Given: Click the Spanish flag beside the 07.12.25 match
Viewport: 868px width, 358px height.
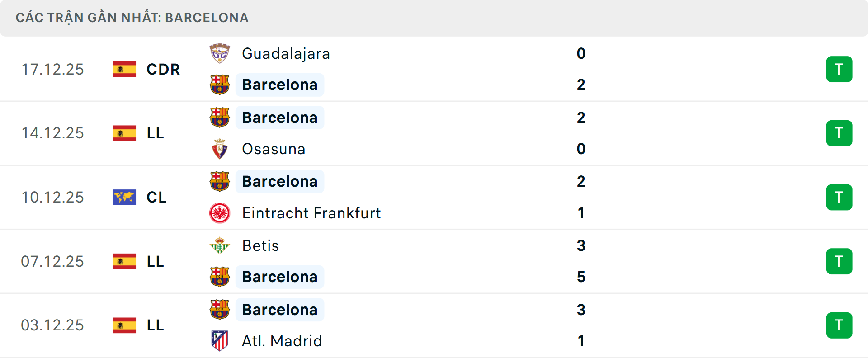Looking at the screenshot, I should click(x=124, y=261).
